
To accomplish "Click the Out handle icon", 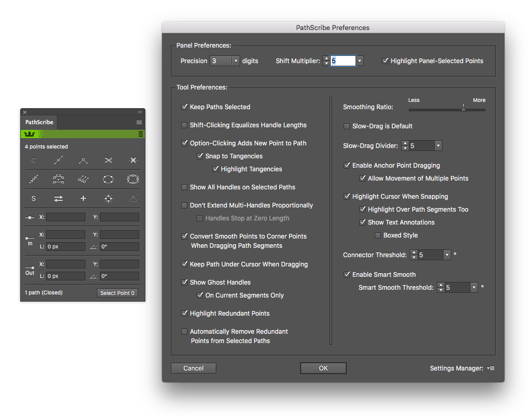I will coord(30,270).
